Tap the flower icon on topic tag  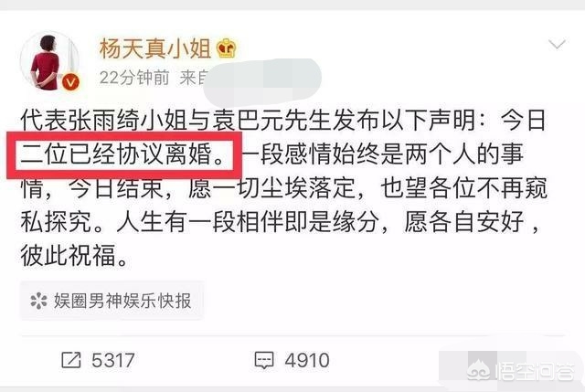click(38, 301)
